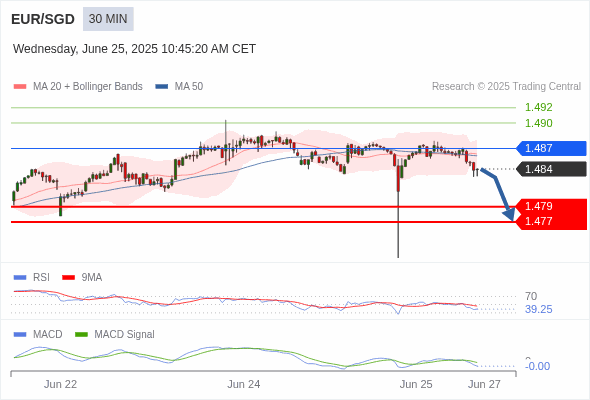This screenshot has width=590, height=400.
Task: Click the Jun 24 date axis label
Action: [243, 384]
